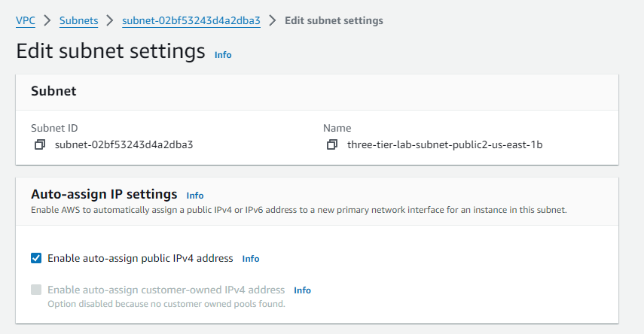The image size is (644, 334).
Task: Click the Subnet panel header
Action: (x=53, y=91)
